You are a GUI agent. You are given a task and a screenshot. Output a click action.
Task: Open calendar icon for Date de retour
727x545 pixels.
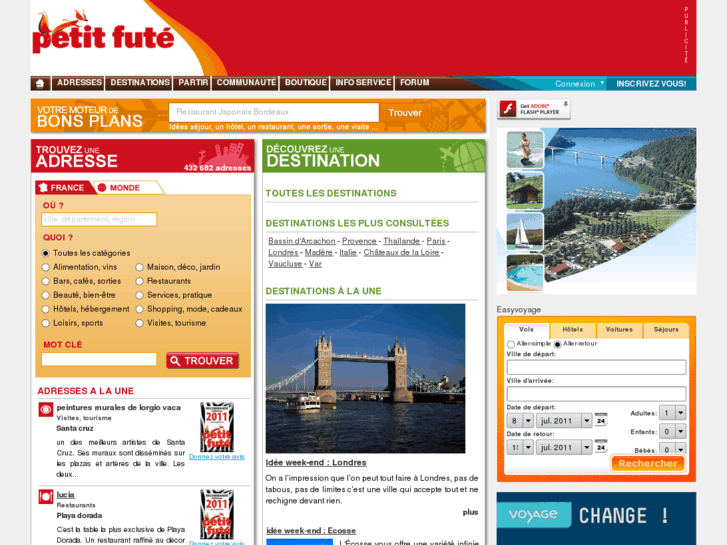tap(601, 446)
